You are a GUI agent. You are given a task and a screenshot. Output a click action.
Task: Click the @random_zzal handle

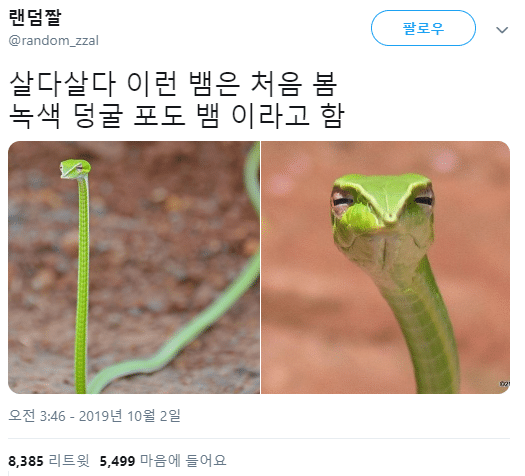click(54, 41)
